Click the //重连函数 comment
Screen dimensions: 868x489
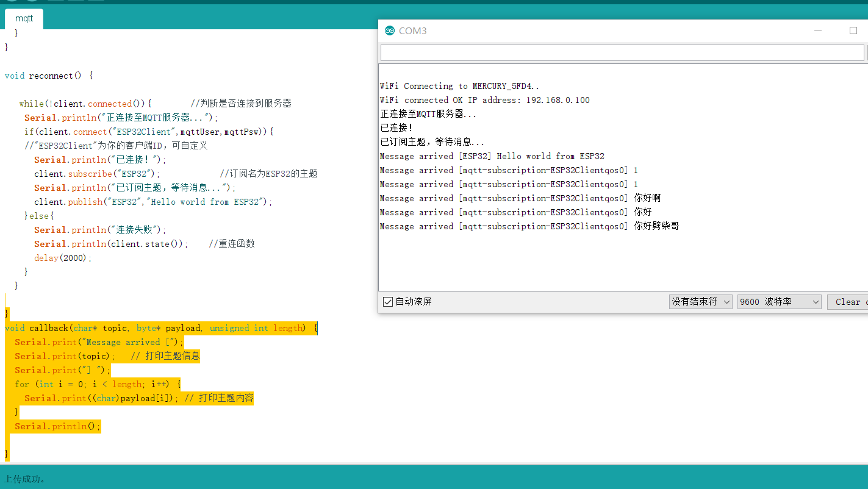point(232,244)
